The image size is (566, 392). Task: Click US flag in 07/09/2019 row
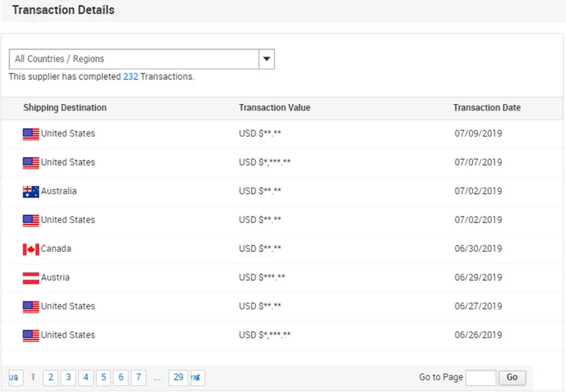30,134
